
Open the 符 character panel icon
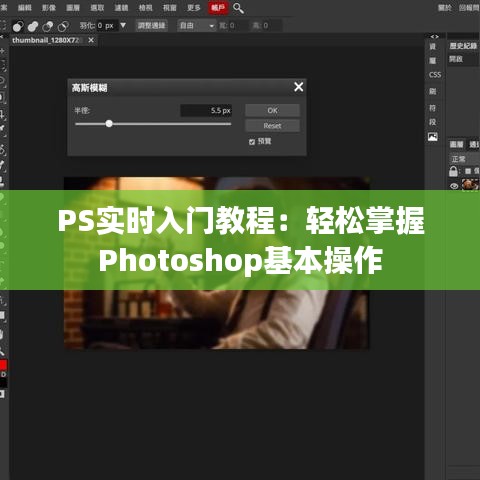point(433,108)
